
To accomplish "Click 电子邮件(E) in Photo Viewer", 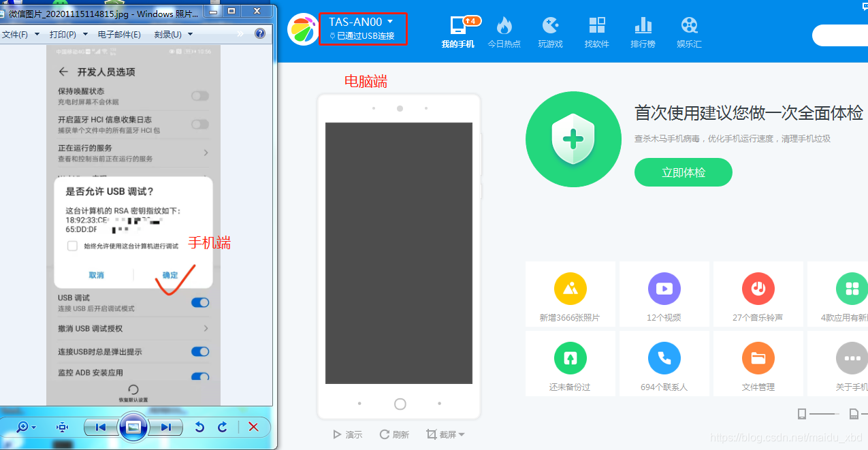I will click(119, 34).
